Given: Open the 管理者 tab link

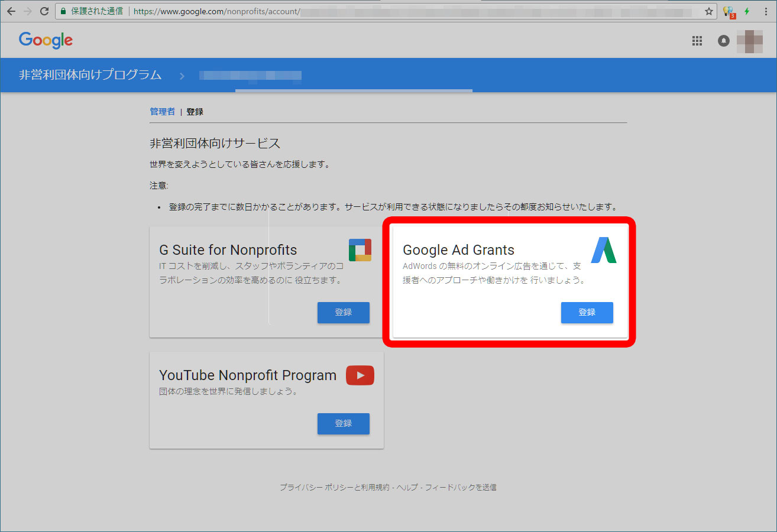Looking at the screenshot, I should (x=163, y=112).
